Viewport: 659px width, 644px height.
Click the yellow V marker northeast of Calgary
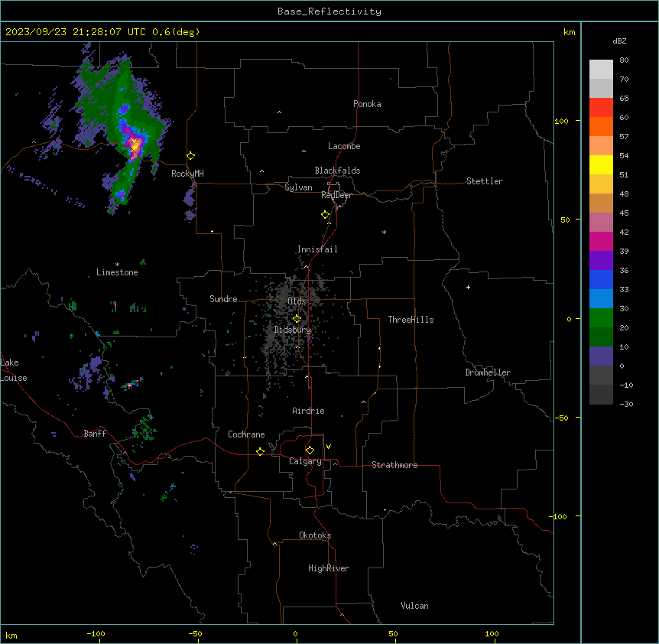click(x=328, y=447)
